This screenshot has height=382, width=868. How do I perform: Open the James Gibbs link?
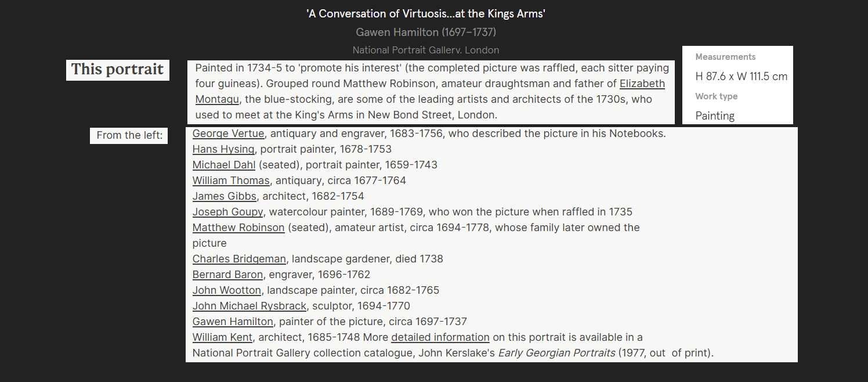tap(224, 196)
